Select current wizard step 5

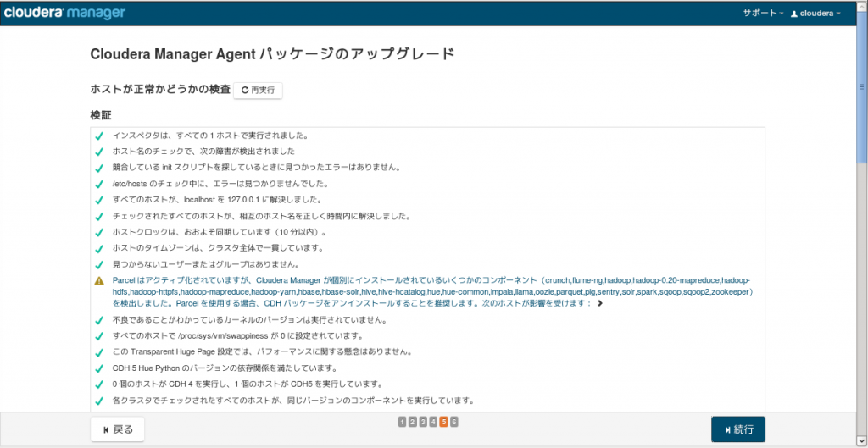coord(444,422)
